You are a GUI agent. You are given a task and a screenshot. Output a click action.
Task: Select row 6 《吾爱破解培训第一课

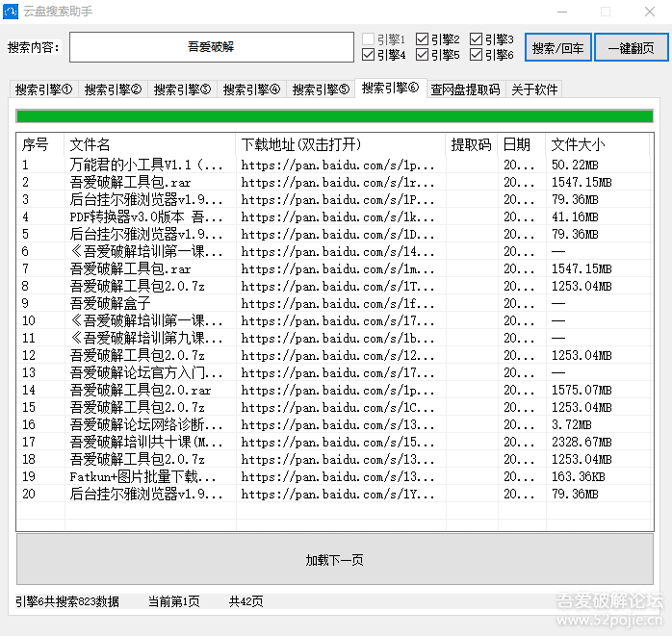point(335,251)
